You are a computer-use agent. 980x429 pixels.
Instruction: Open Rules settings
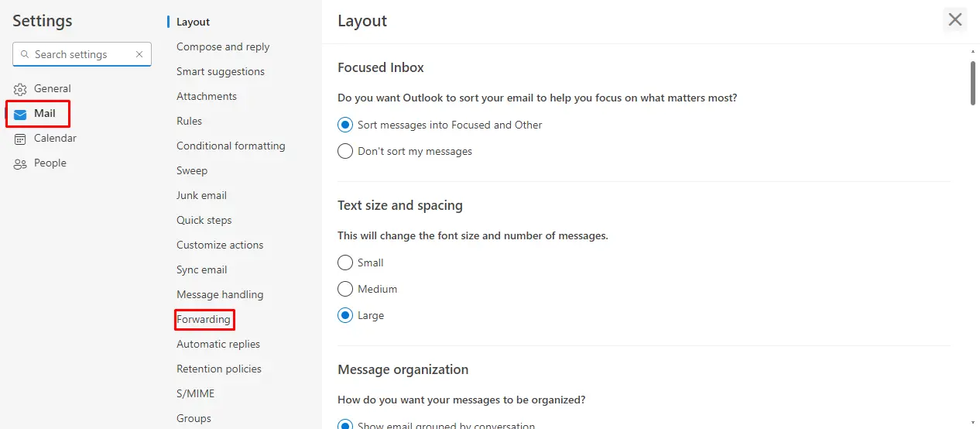coord(189,122)
